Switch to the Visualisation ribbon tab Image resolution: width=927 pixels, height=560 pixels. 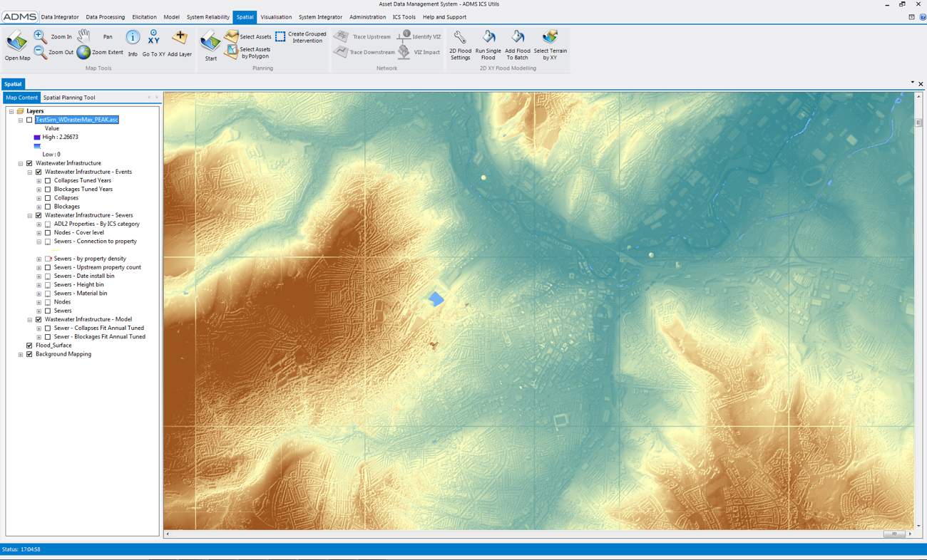pyautogui.click(x=276, y=17)
